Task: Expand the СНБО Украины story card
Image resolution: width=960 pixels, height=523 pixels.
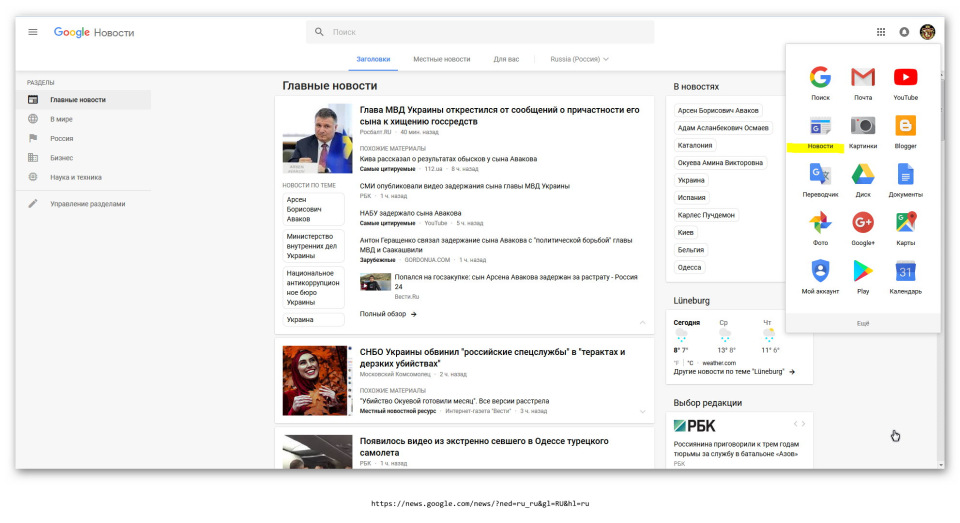Action: (x=642, y=411)
